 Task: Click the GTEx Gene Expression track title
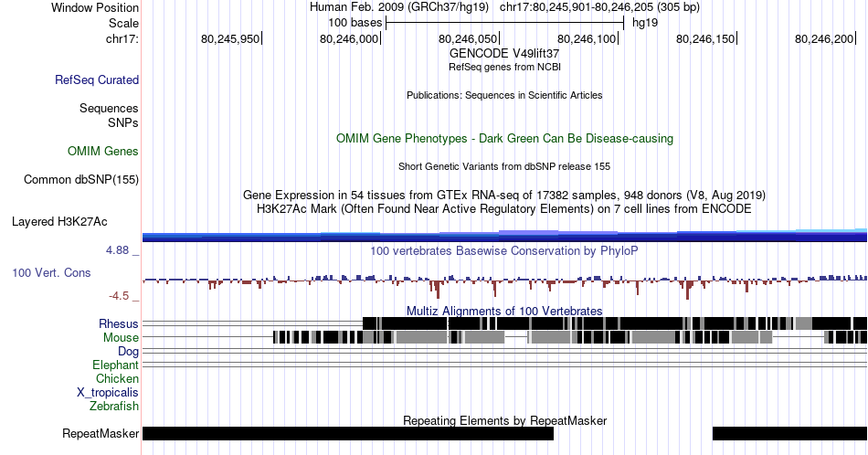point(504,195)
